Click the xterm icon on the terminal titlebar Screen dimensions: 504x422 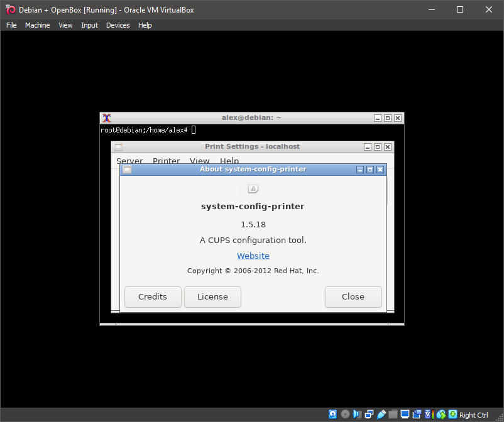coord(106,117)
